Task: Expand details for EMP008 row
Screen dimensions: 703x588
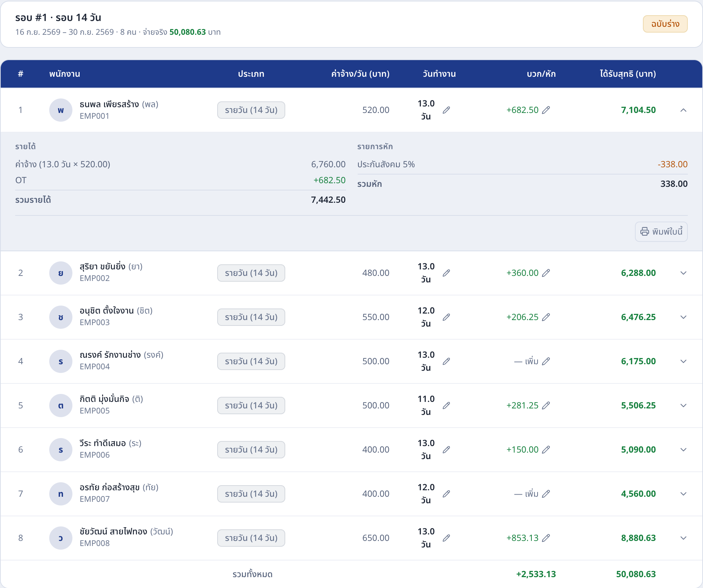Action: pyautogui.click(x=683, y=538)
